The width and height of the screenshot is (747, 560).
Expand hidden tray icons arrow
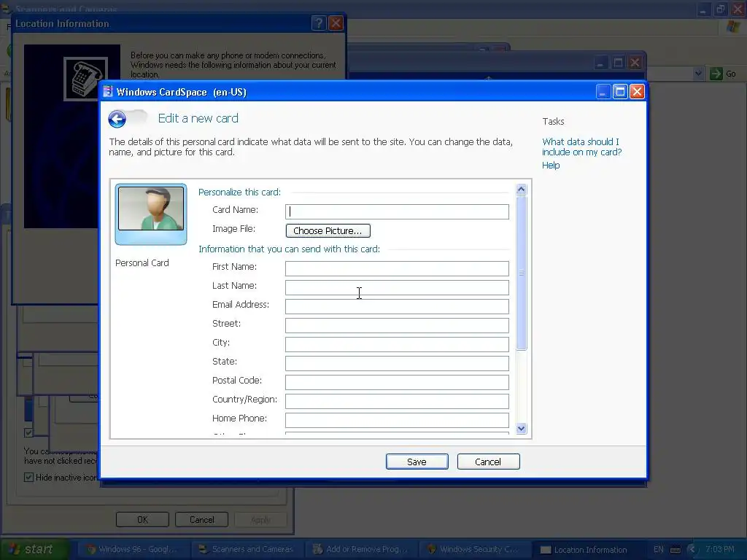692,550
